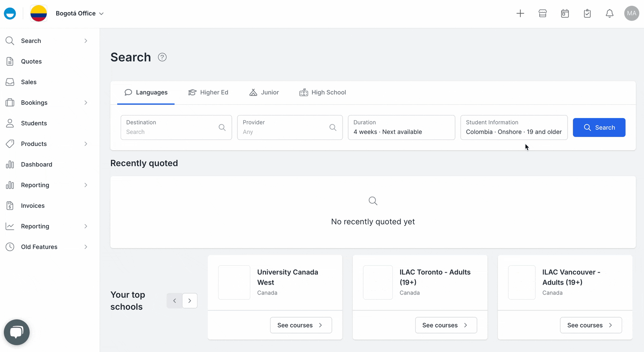Switch to the Higher Ed tab
Screen dimensions: 644x352
(208, 92)
